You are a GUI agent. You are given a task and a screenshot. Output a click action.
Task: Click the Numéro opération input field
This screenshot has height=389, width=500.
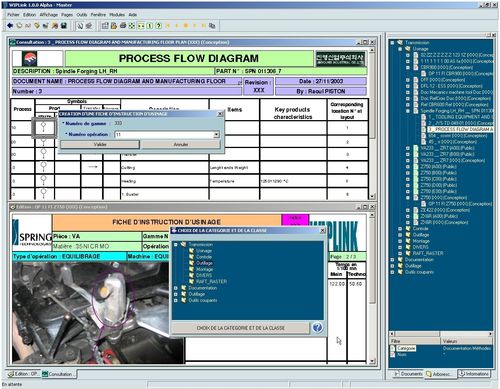(164, 134)
